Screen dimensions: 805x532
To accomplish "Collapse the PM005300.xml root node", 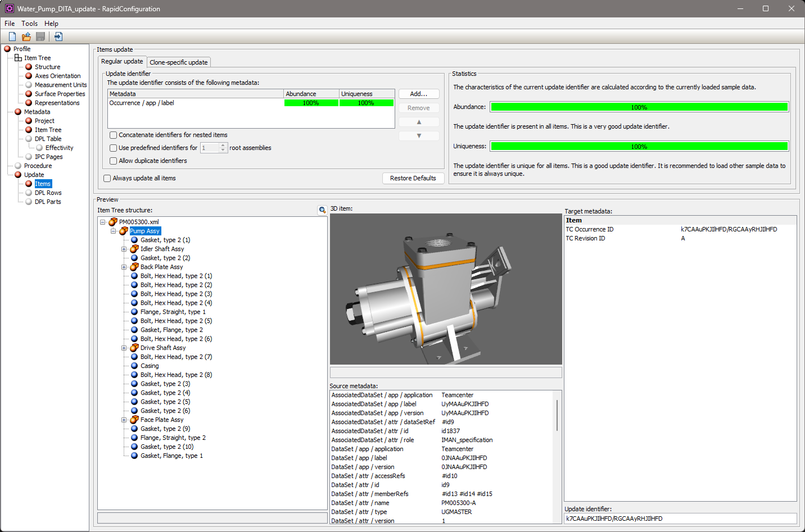I will tap(103, 222).
